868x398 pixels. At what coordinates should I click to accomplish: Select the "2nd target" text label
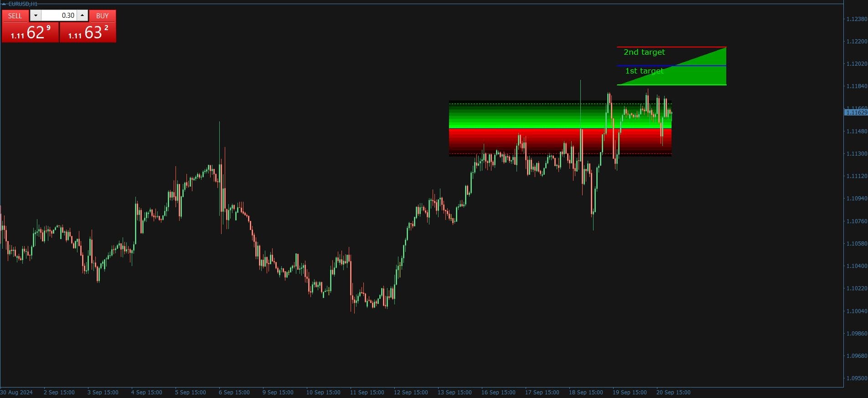pos(644,52)
